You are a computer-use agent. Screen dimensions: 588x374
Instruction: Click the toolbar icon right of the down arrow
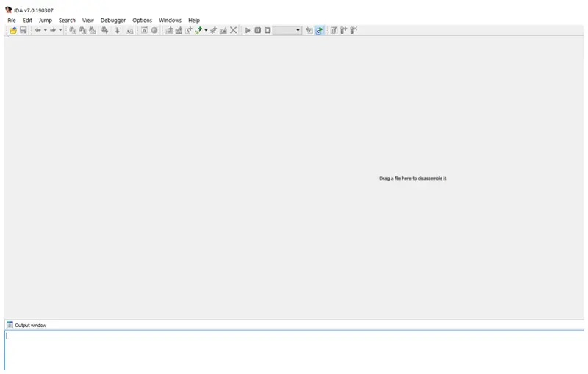(130, 31)
